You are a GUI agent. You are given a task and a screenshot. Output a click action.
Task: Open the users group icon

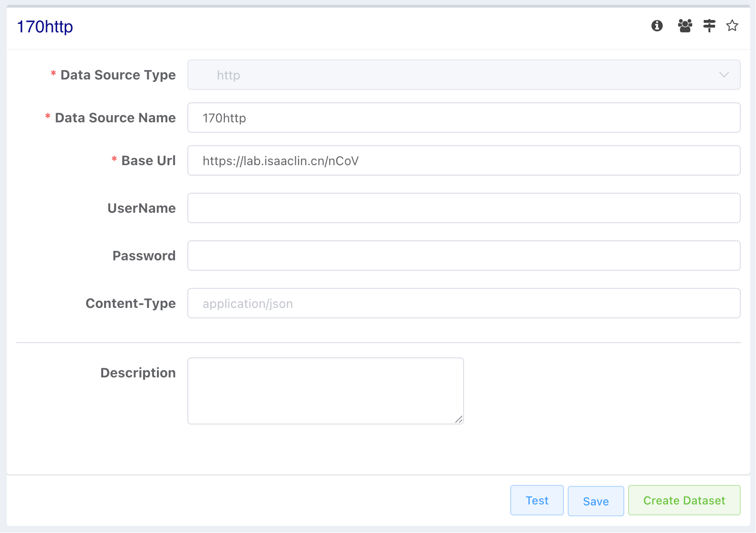pos(685,26)
